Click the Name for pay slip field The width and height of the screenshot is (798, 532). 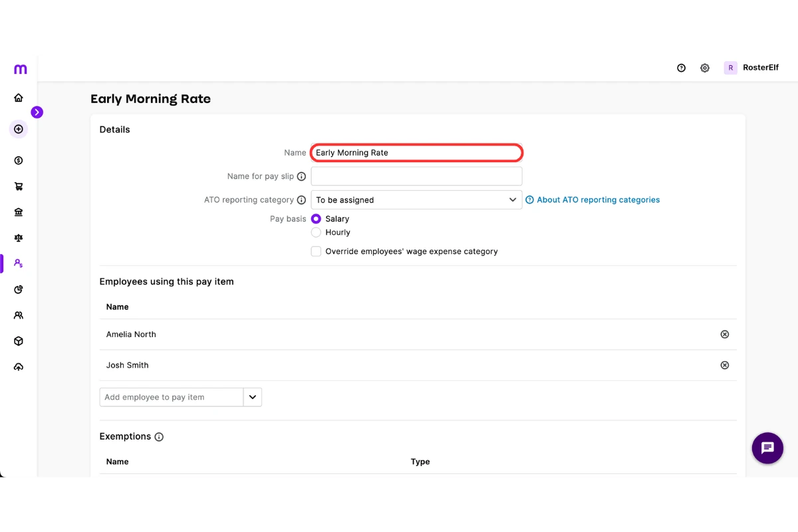point(417,176)
